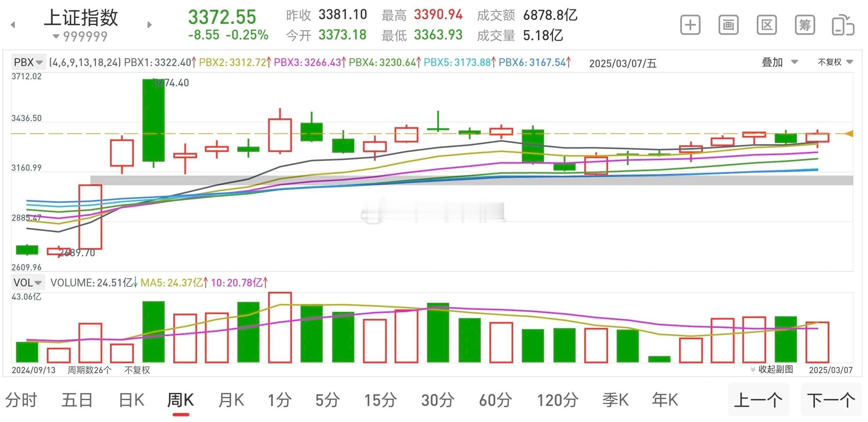
Task: Open the 不复权 adjustment dropdown
Action: point(835,62)
